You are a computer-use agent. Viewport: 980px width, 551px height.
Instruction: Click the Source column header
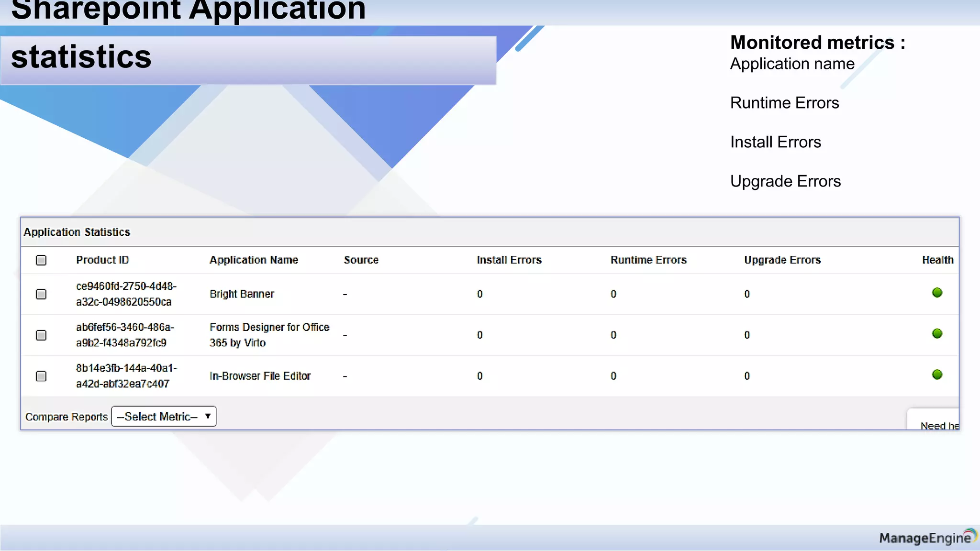coord(361,260)
